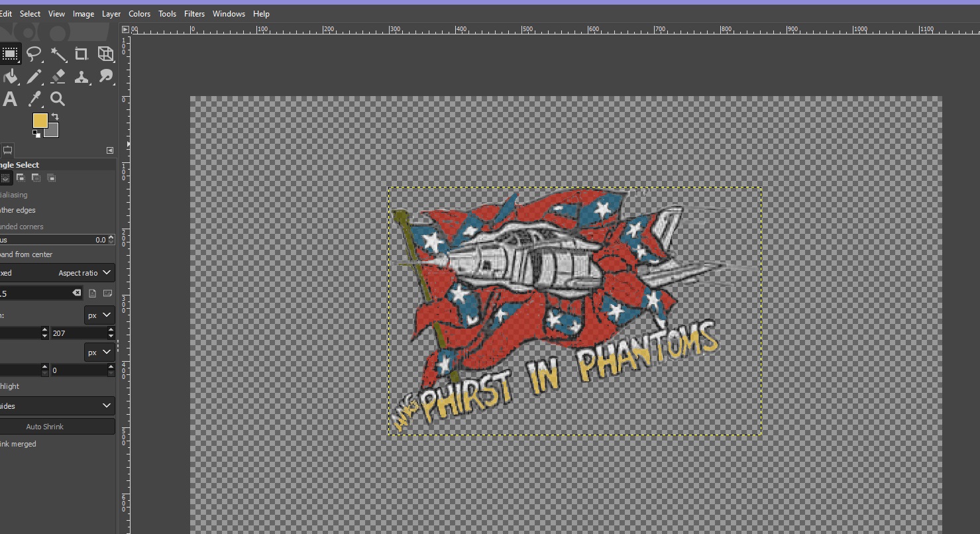Image resolution: width=980 pixels, height=534 pixels.
Task: Swap foreground and background colors
Action: pos(55,117)
